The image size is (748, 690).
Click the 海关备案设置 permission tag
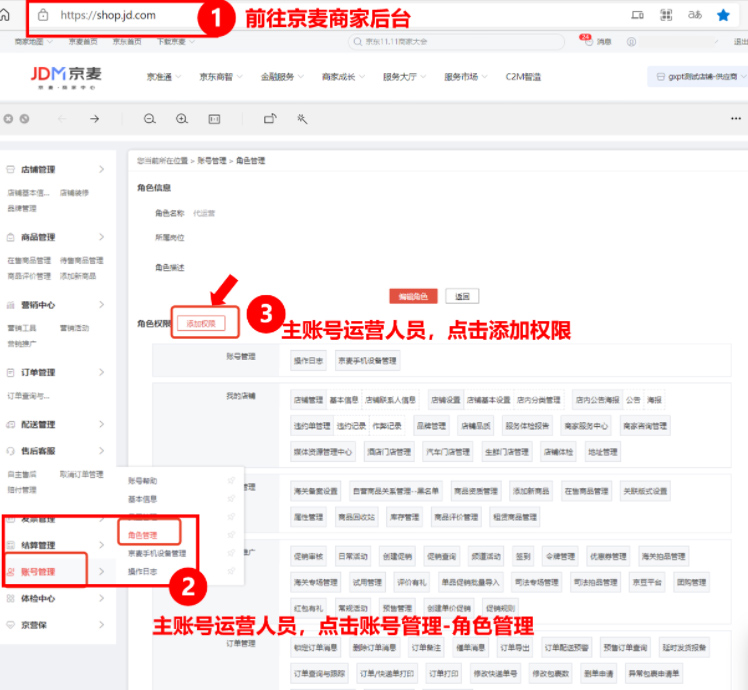tap(316, 491)
